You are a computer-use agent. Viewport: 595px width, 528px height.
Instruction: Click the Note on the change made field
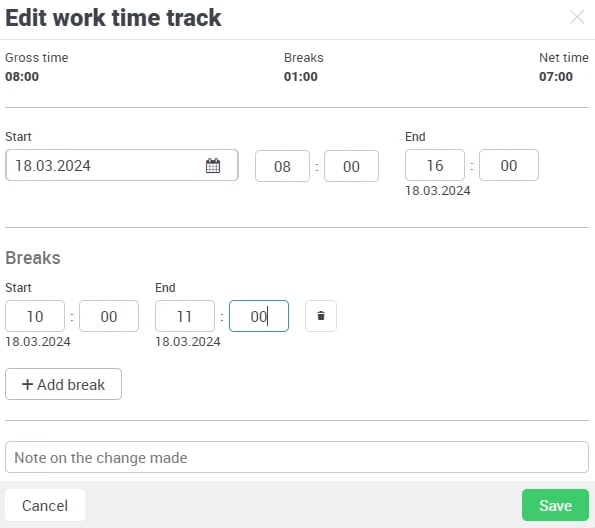coord(297,457)
